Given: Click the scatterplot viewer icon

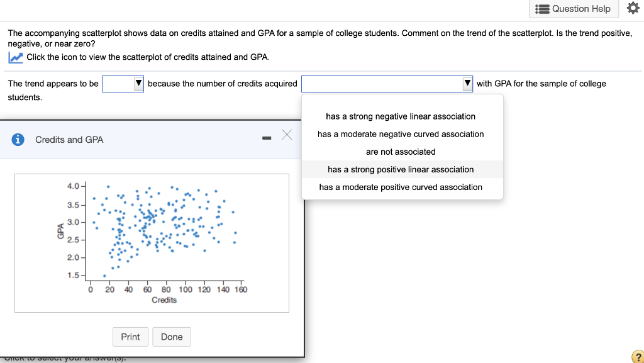Looking at the screenshot, I should click(x=15, y=57).
